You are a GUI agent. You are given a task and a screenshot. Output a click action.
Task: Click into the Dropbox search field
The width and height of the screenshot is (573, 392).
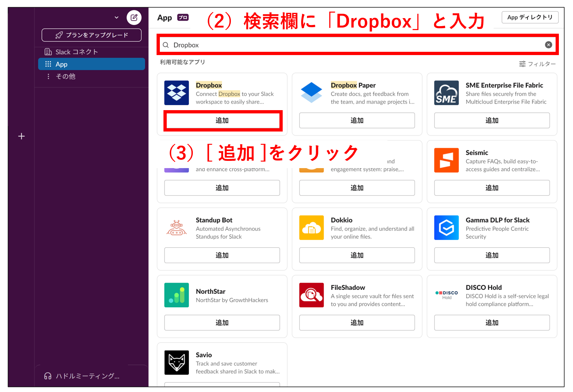coord(357,45)
